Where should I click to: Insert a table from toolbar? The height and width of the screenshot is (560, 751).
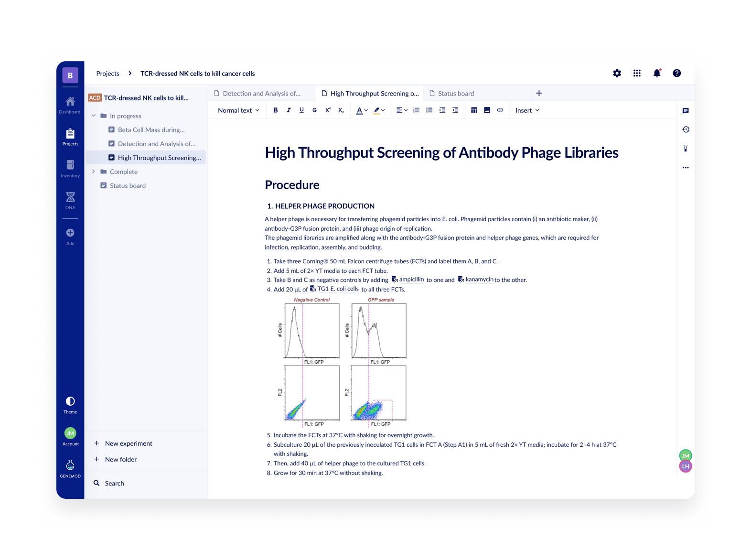[474, 110]
